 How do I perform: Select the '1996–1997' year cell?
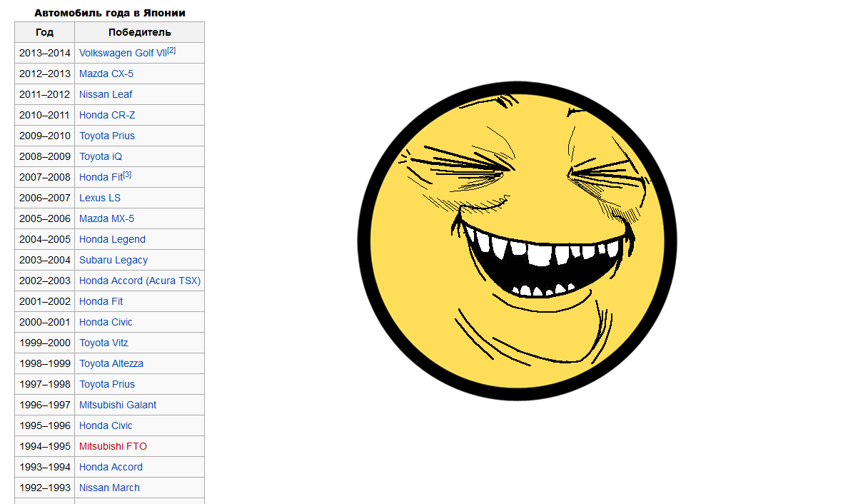[45, 405]
